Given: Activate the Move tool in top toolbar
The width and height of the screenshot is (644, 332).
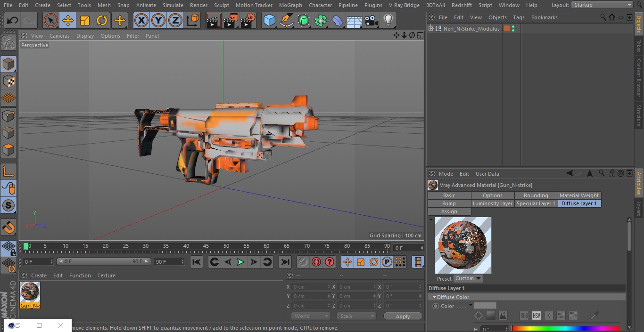Looking at the screenshot, I should [68, 20].
